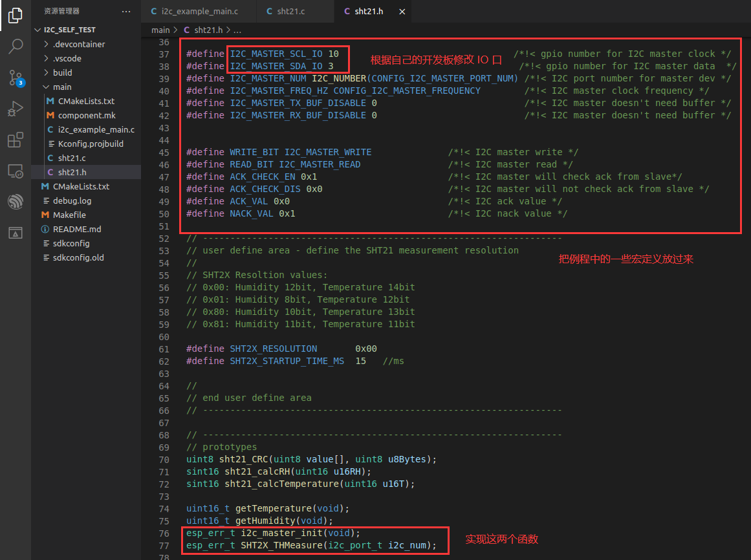Click I2C_MASTER_SDA_IO macro name
This screenshot has height=560, width=751.
pos(276,66)
